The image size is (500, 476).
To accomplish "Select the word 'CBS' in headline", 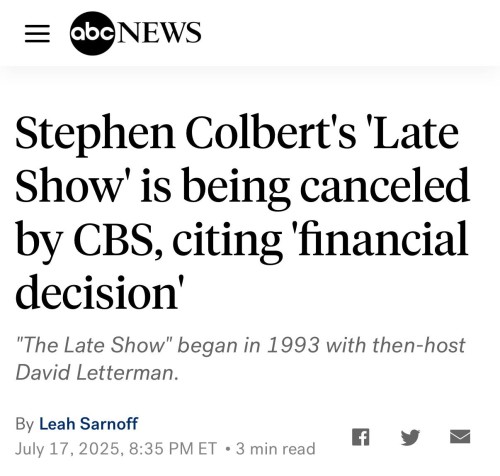I will [x=116, y=239].
